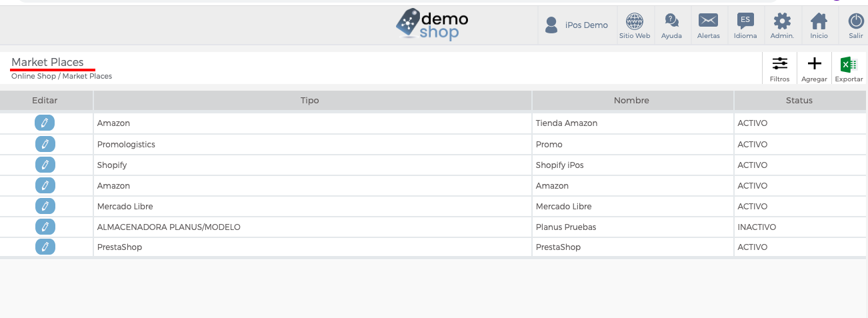Click ACTIVO status of PrestaShop row
The height and width of the screenshot is (318, 868).
click(801, 247)
